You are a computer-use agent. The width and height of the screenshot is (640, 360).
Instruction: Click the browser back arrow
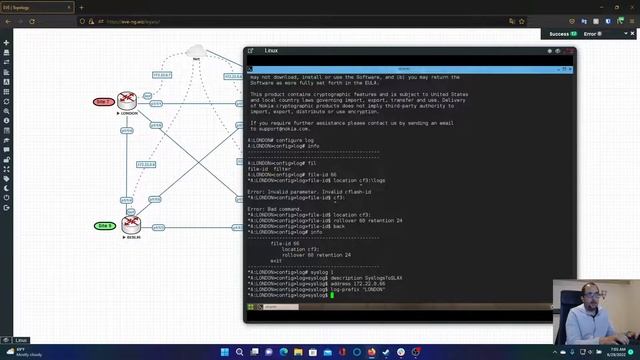pos(8,21)
